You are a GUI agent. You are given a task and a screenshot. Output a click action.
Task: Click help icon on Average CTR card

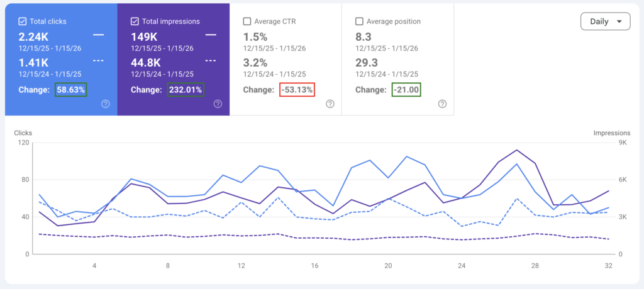pos(330,104)
